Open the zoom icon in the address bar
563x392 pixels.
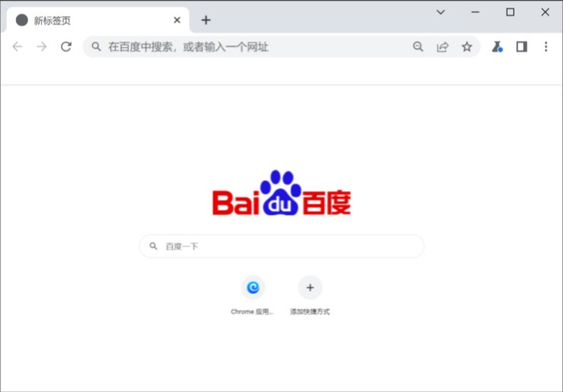tap(418, 46)
